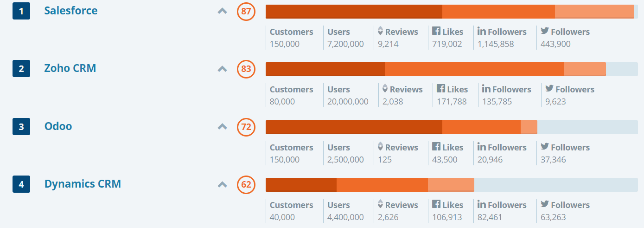Click rank badge 3 beside Odoo
The image size is (644, 228).
pyautogui.click(x=21, y=127)
